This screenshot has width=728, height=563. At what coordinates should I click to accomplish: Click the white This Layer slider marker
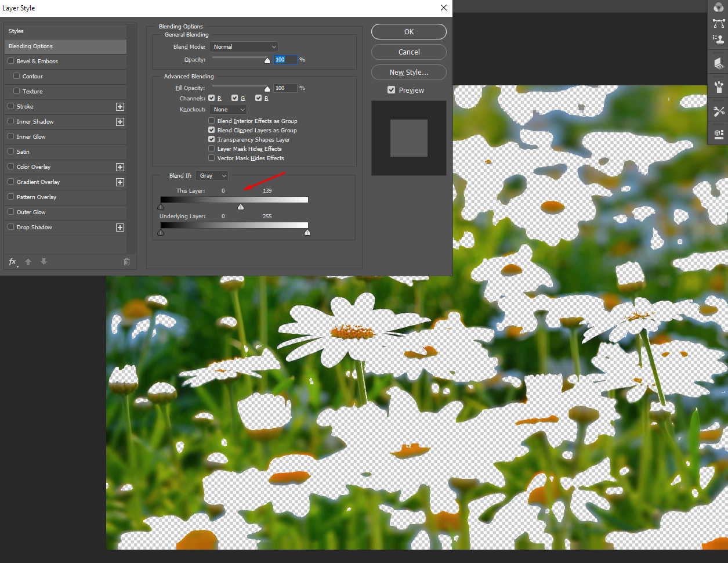click(x=240, y=205)
